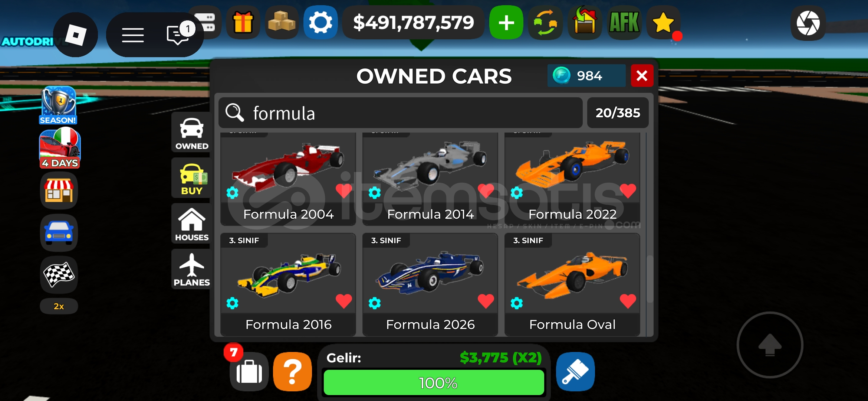Open the checkered race flag icon
Screen dimensions: 868x401
tap(59, 275)
